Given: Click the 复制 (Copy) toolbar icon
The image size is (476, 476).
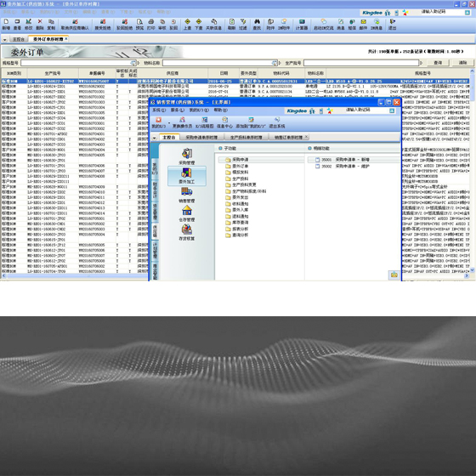Looking at the screenshot, I should [51, 25].
